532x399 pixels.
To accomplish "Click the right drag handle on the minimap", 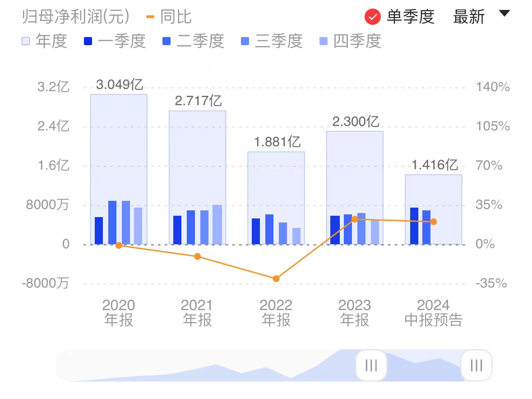I will [x=476, y=366].
